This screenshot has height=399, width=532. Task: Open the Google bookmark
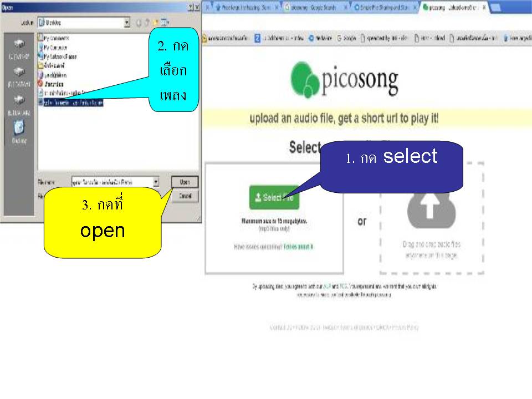tap(346, 38)
